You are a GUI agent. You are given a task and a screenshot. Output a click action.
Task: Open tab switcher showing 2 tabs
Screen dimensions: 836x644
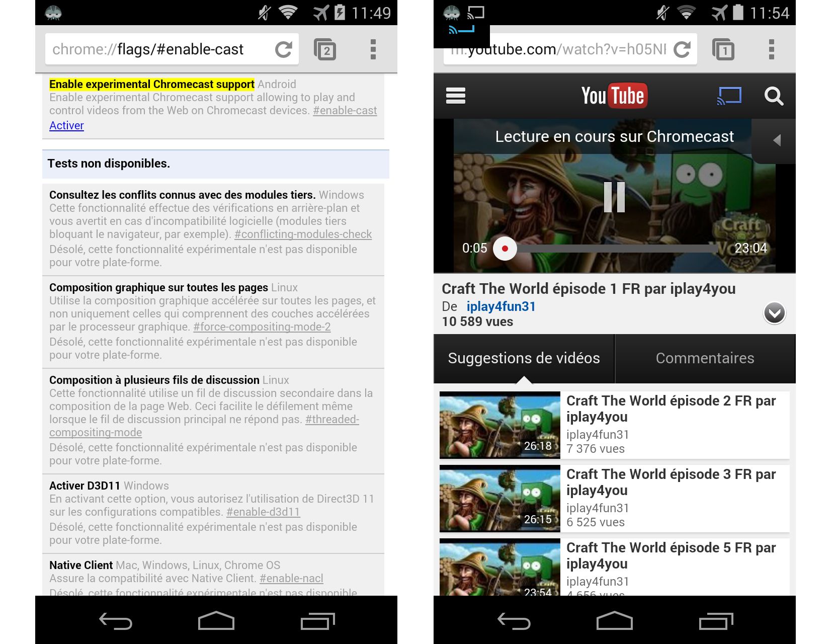pyautogui.click(x=325, y=49)
